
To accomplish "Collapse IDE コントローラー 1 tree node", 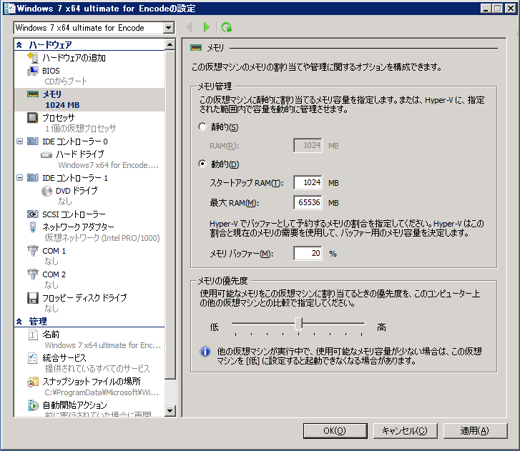I will 20,178.
